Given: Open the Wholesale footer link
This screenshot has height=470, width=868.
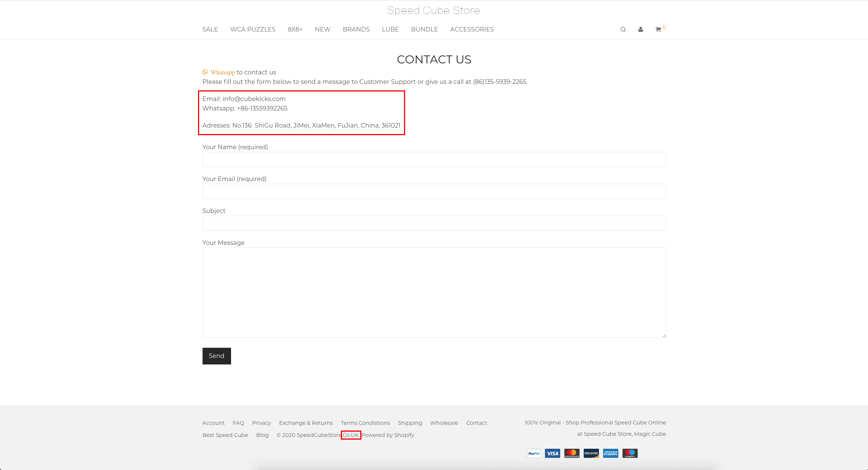Looking at the screenshot, I should coord(444,423).
